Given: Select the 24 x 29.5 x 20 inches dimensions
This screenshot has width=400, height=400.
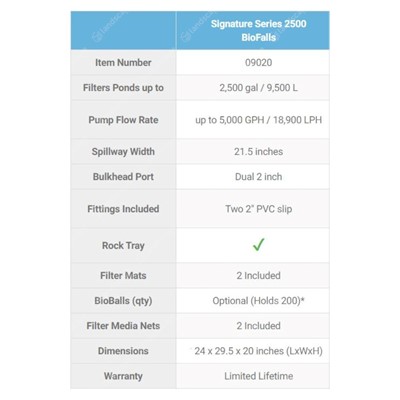Looking at the screenshot, I should click(x=258, y=351).
